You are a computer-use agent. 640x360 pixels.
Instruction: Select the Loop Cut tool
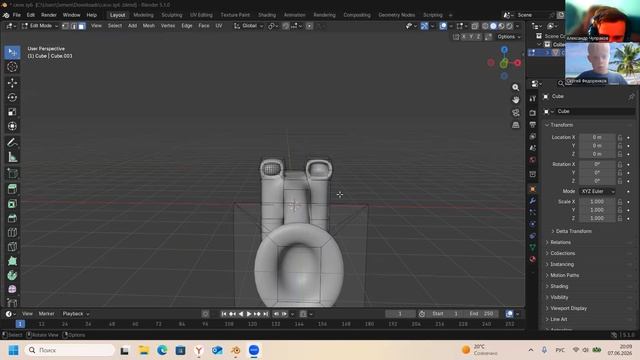(x=12, y=232)
